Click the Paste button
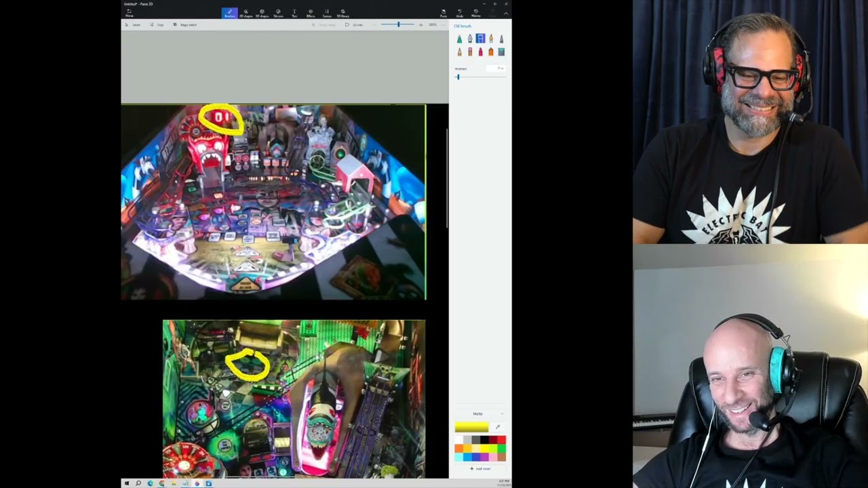Viewport: 868px width, 488px height. 443,13
